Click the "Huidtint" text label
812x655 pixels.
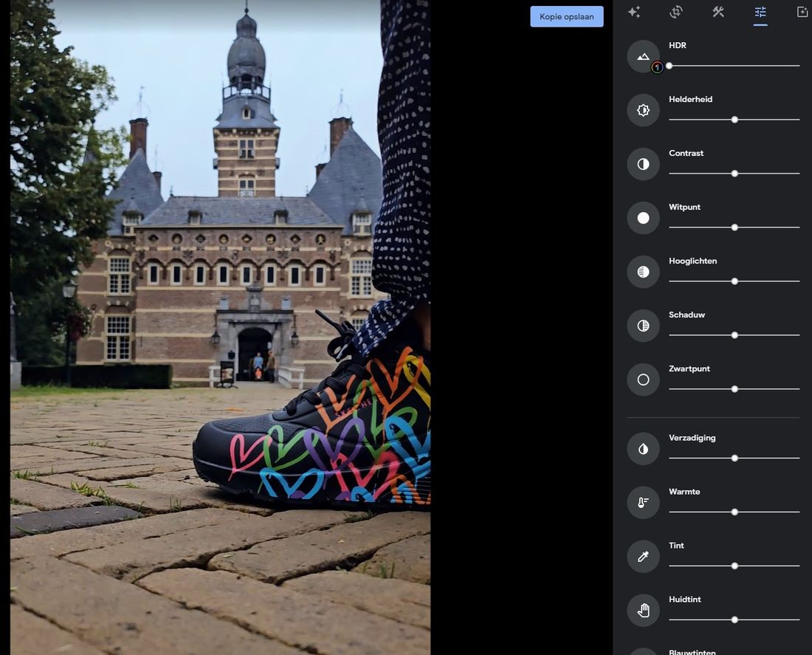click(684, 600)
